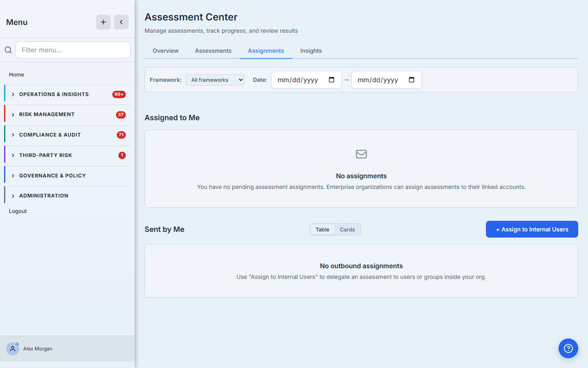Viewport: 588px width, 368px height.
Task: Expand the Risk Management chevron
Action: coord(13,115)
